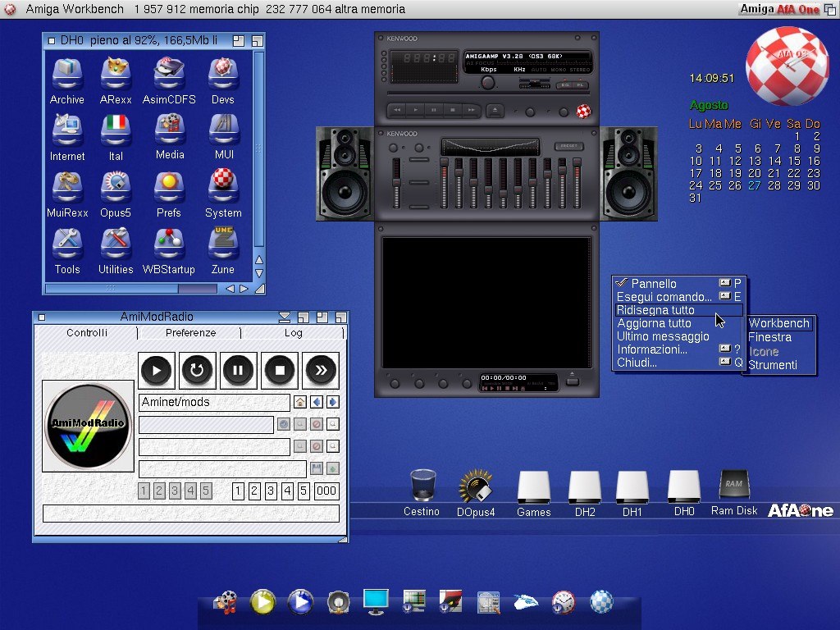This screenshot has width=840, height=630.
Task: Click the Cestino trash icon
Action: [x=422, y=486]
